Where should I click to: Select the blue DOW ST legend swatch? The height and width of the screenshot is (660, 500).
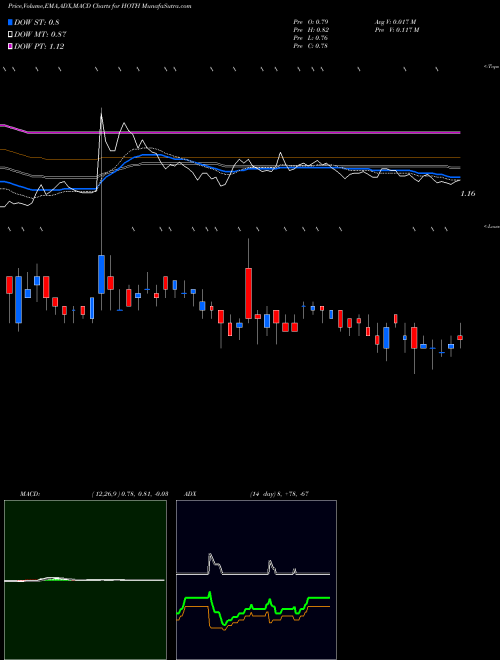(10, 23)
